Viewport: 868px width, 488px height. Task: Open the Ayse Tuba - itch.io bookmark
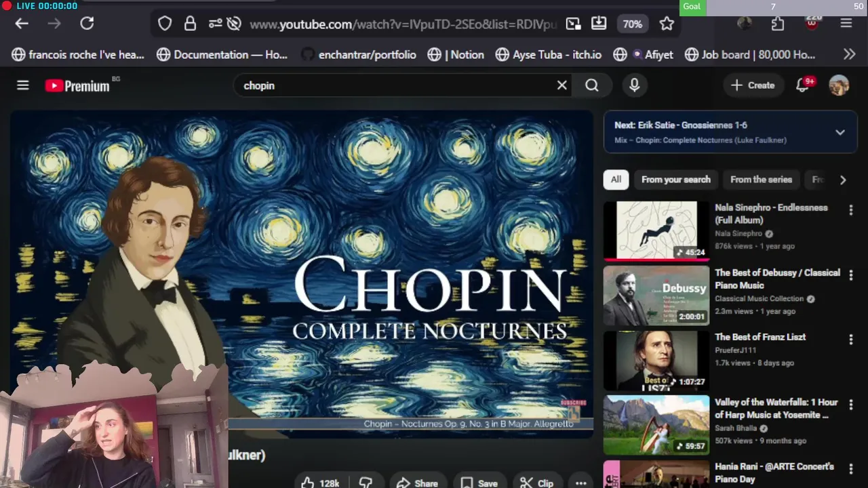pos(548,54)
